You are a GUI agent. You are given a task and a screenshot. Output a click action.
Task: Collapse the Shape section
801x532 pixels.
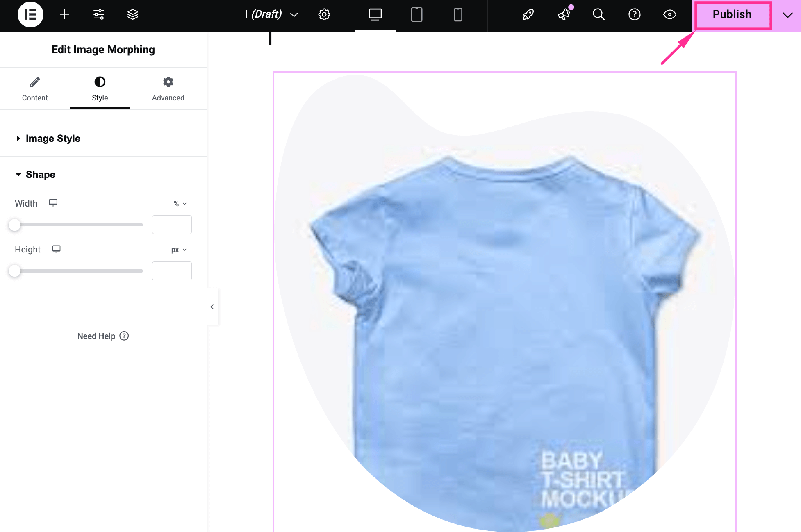point(40,175)
